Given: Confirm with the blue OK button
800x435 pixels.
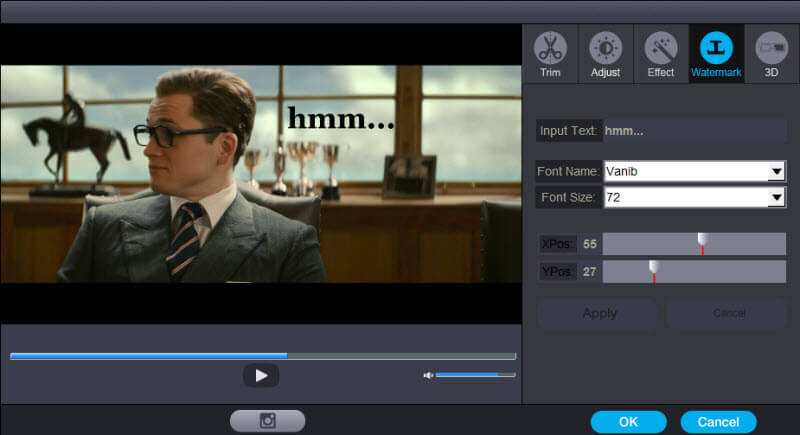Looking at the screenshot, I should pyautogui.click(x=629, y=422).
